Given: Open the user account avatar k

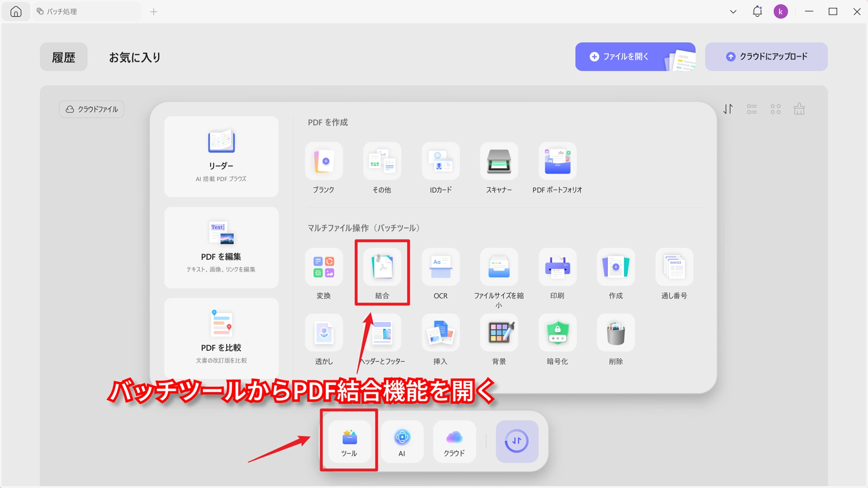Looking at the screenshot, I should click(x=781, y=11).
